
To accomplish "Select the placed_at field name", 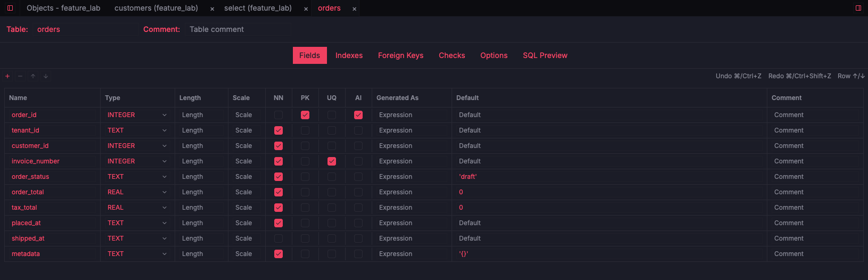I will pyautogui.click(x=53, y=223).
